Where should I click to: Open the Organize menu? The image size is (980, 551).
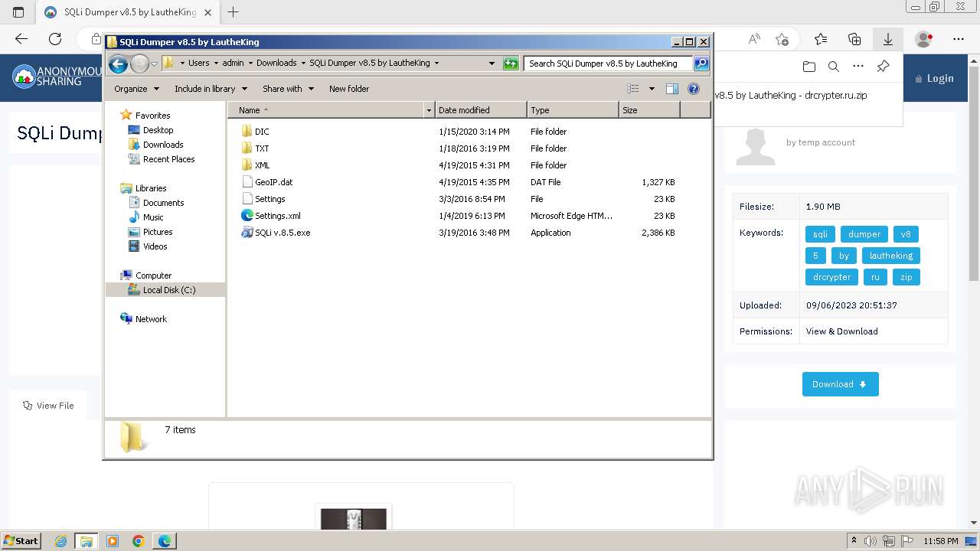[x=136, y=89]
